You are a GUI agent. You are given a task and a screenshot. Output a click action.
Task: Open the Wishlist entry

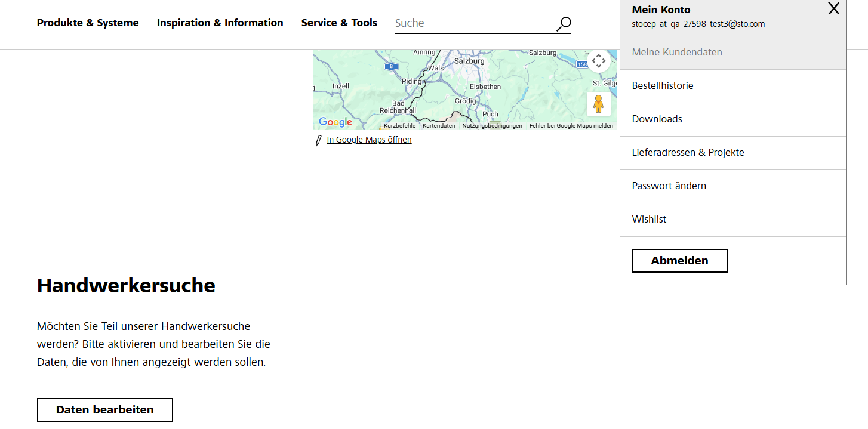(733, 220)
